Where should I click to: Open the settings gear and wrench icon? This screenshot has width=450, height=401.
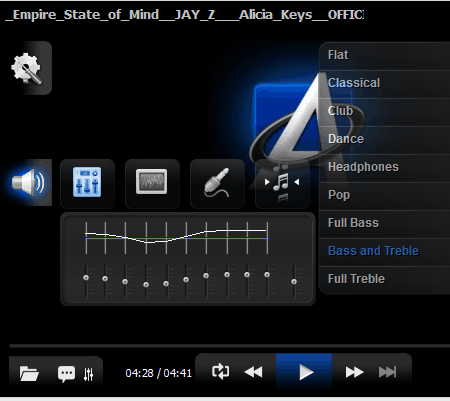pos(27,68)
